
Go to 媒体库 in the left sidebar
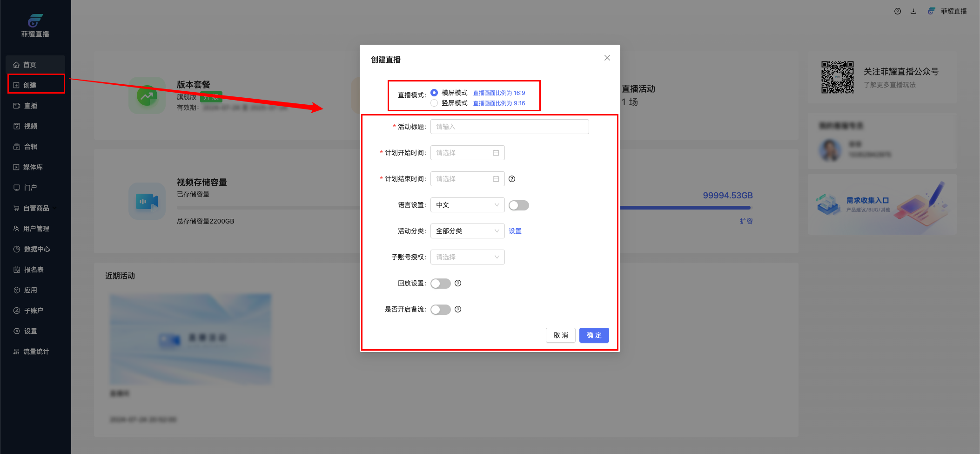point(33,167)
